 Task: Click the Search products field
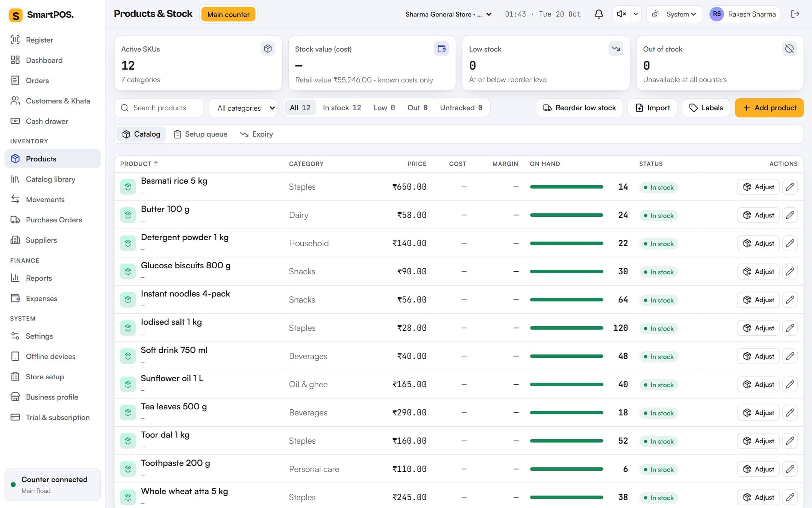pos(159,108)
